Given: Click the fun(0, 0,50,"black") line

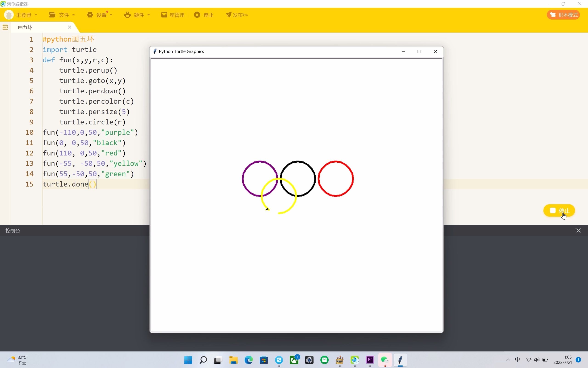Looking at the screenshot, I should (x=84, y=143).
